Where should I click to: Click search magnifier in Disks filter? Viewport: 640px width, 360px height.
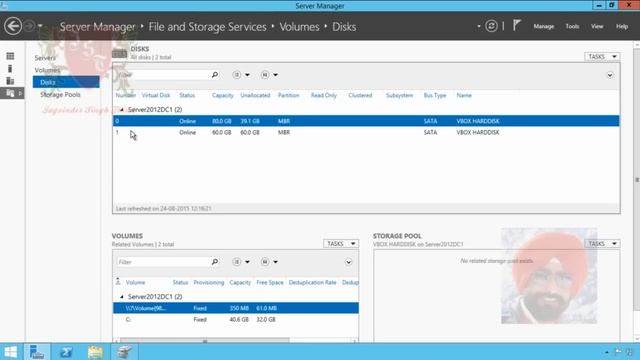(x=215, y=75)
